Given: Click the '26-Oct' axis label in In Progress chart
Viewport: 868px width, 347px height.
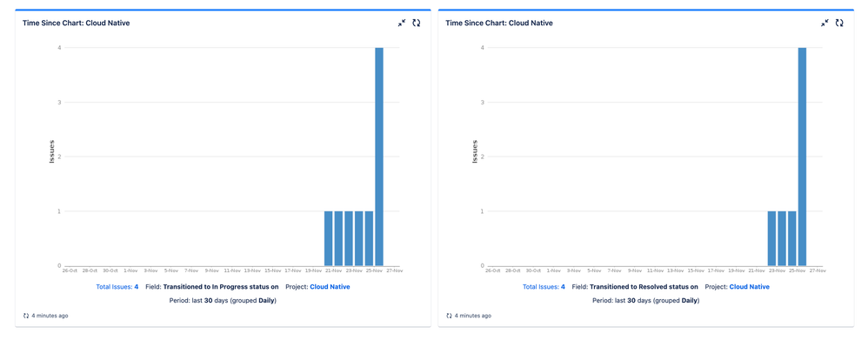Looking at the screenshot, I should point(70,270).
